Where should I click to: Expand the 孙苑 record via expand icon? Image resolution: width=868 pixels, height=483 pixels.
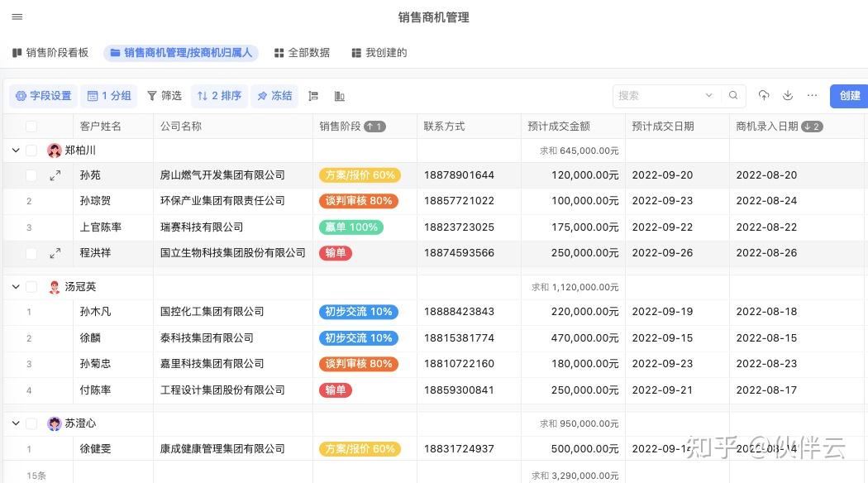coord(55,175)
